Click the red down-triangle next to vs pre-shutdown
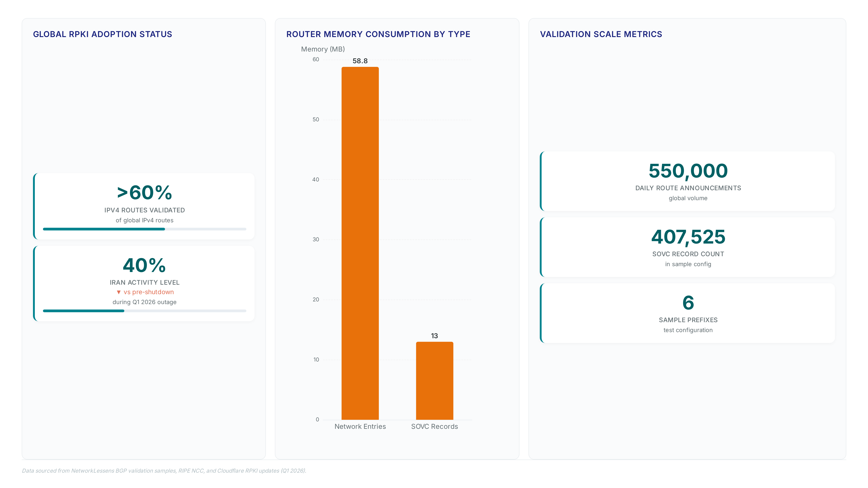Screen dimensions: 868x488 click(x=119, y=292)
